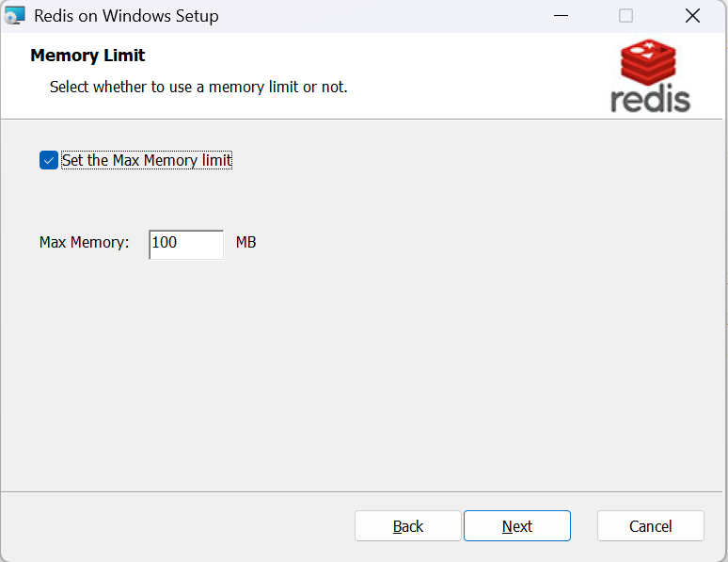Click the 'Redis on Windows Setup' title text
The image size is (728, 562).
pyautogui.click(x=126, y=16)
